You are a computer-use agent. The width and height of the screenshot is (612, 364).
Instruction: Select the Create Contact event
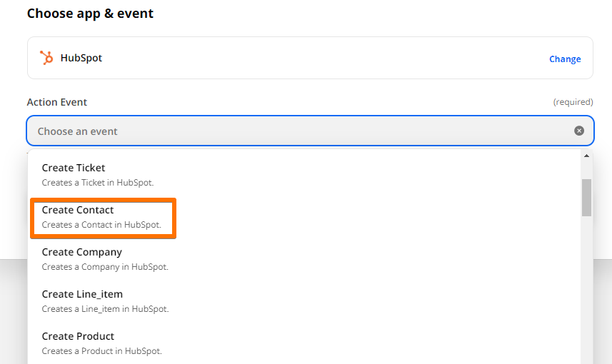tap(304, 217)
